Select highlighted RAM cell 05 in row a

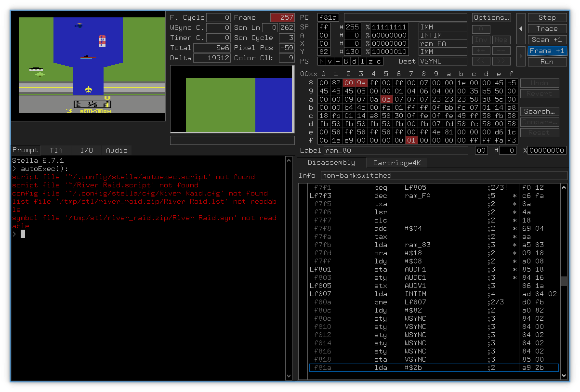pyautogui.click(x=386, y=99)
